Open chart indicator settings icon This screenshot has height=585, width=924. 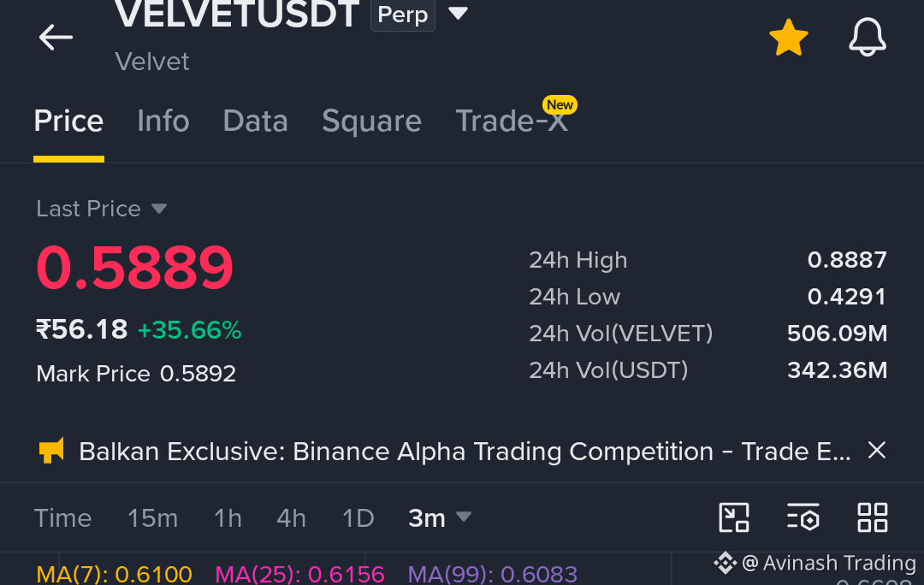point(803,517)
